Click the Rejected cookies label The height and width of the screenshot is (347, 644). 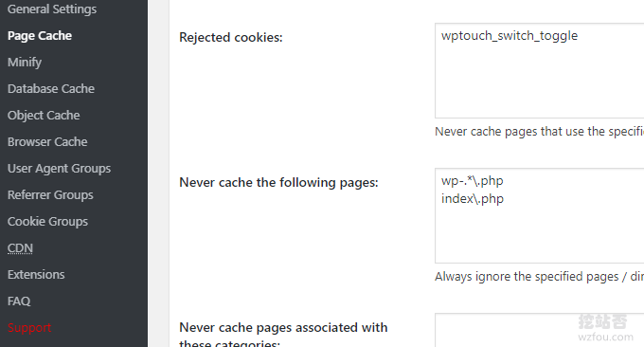click(x=231, y=37)
